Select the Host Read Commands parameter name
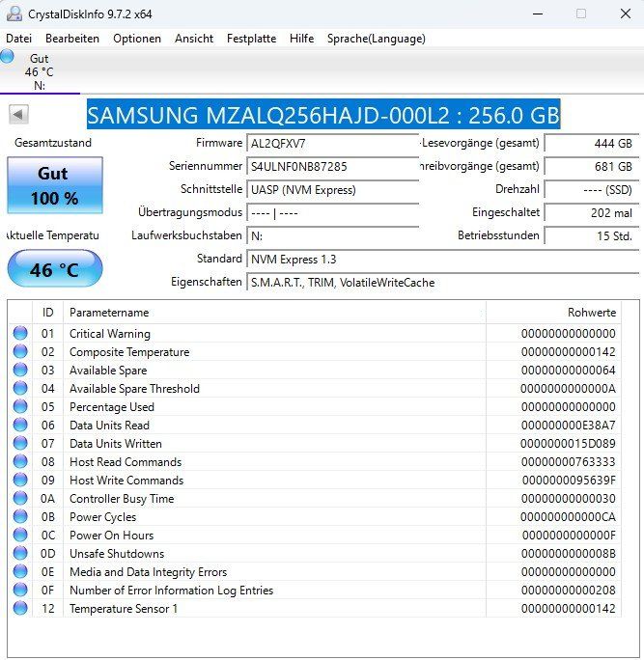 point(126,462)
